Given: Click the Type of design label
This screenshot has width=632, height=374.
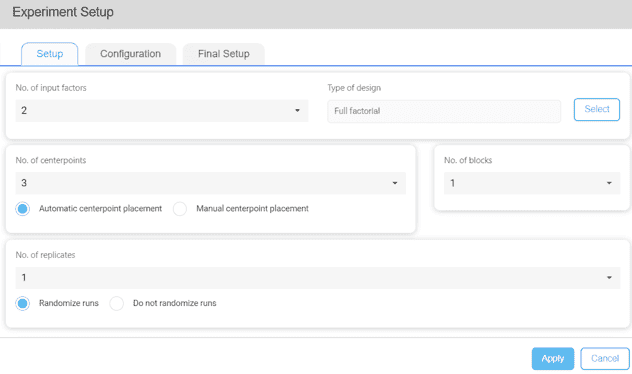Looking at the screenshot, I should tap(354, 88).
